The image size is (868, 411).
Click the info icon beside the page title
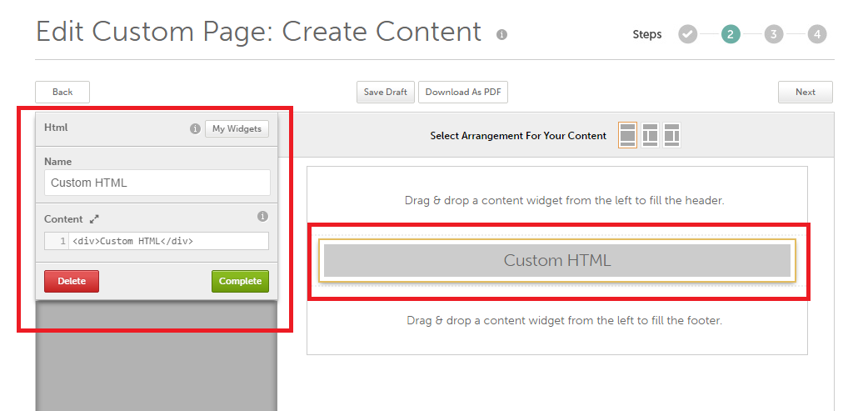[501, 35]
